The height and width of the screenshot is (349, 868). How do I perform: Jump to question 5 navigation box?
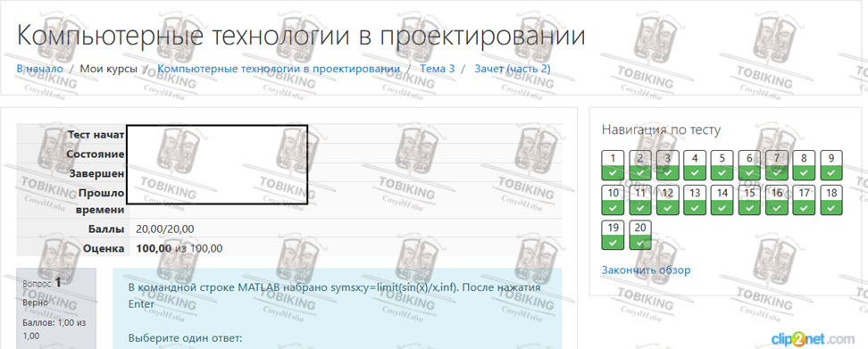[722, 165]
